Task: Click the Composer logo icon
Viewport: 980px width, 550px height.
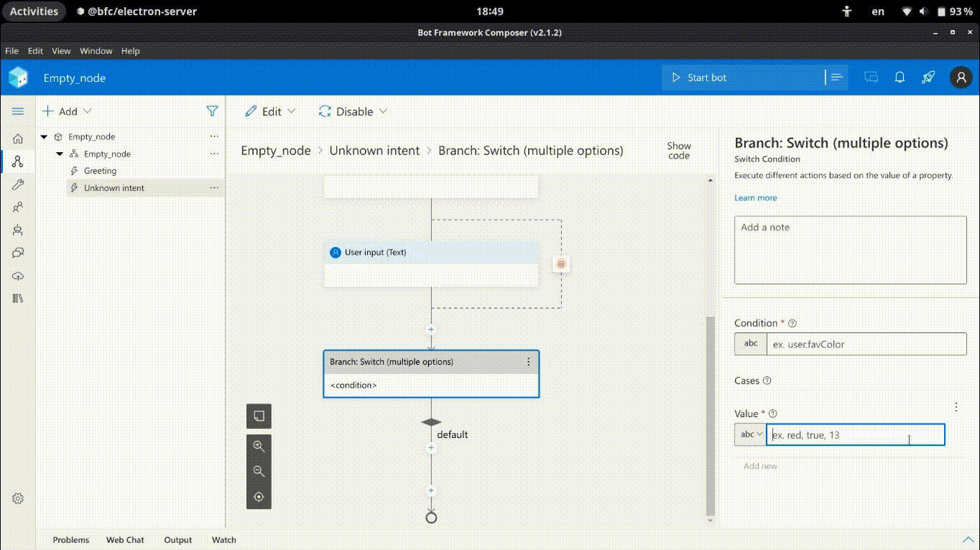Action: click(x=18, y=78)
